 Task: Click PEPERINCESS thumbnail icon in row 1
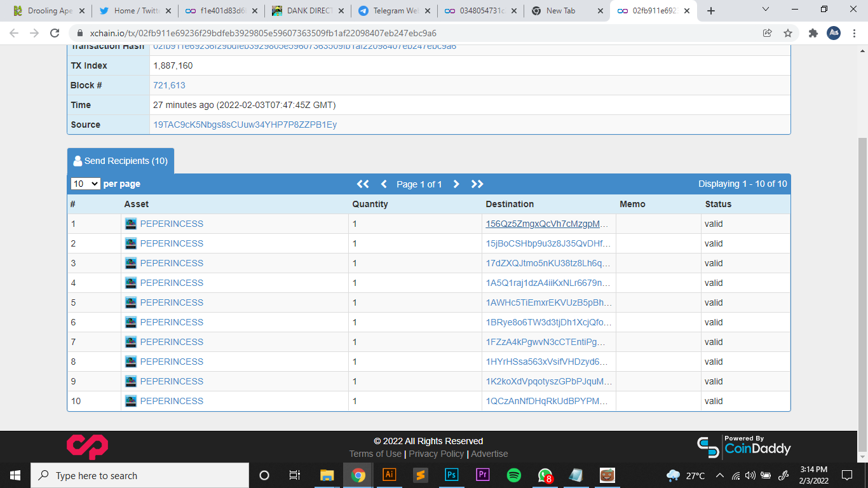[x=131, y=224]
